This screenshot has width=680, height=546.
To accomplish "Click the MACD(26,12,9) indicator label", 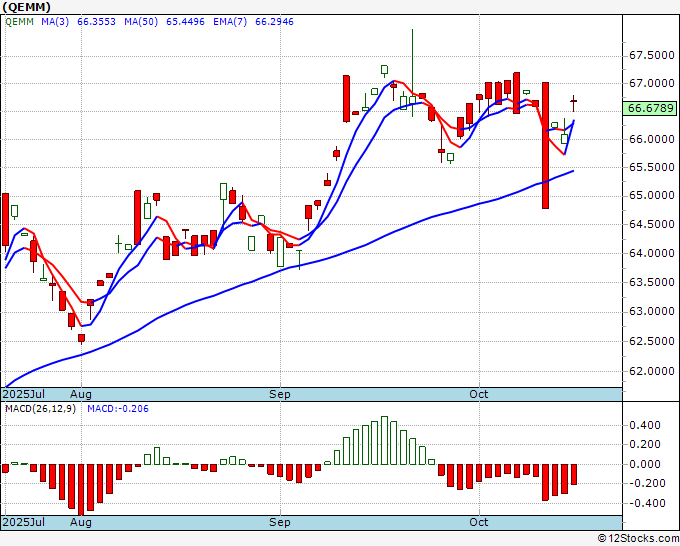I will tap(40, 409).
